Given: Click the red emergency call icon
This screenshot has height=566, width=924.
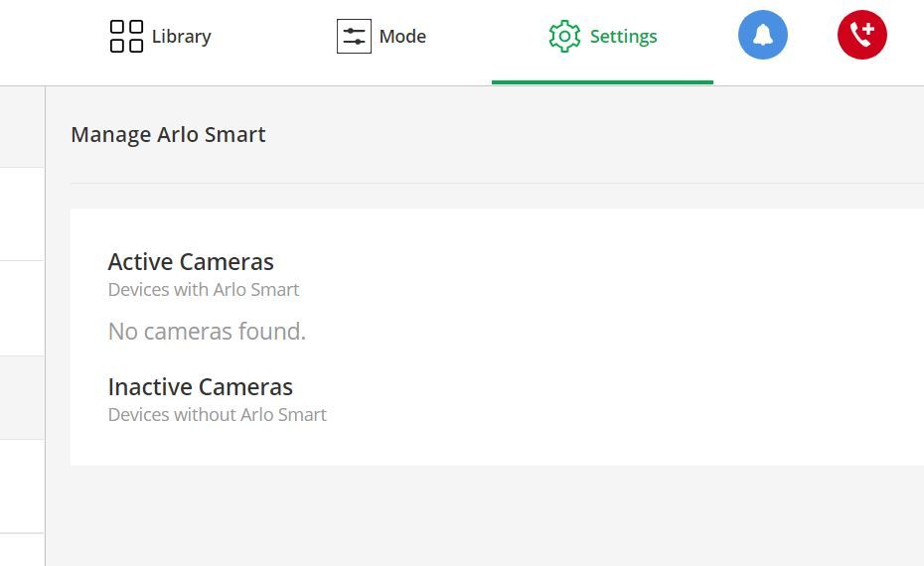Looking at the screenshot, I should tap(862, 35).
